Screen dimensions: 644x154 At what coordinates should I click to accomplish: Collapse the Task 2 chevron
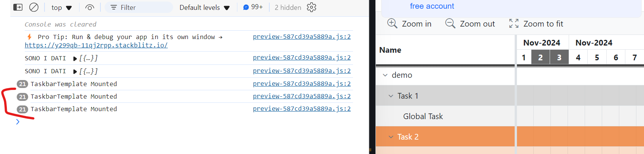tap(391, 137)
